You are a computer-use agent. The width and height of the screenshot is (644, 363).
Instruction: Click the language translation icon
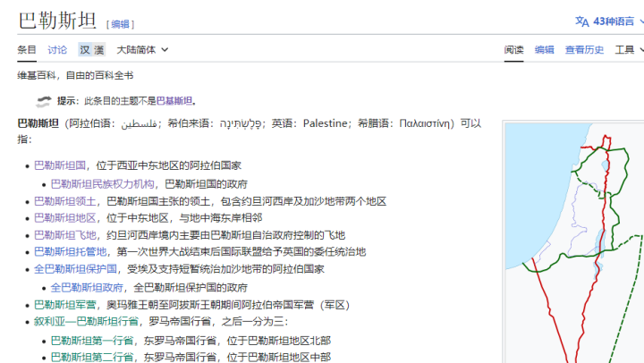point(582,21)
